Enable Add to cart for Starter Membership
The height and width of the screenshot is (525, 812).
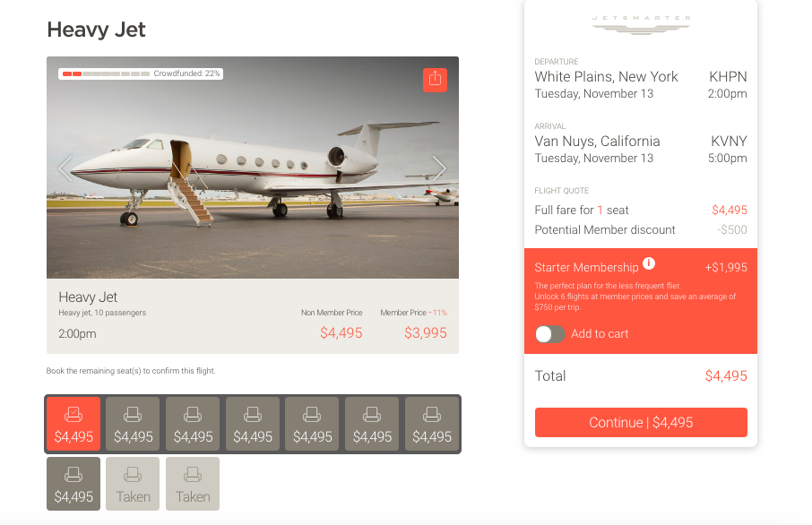[549, 334]
